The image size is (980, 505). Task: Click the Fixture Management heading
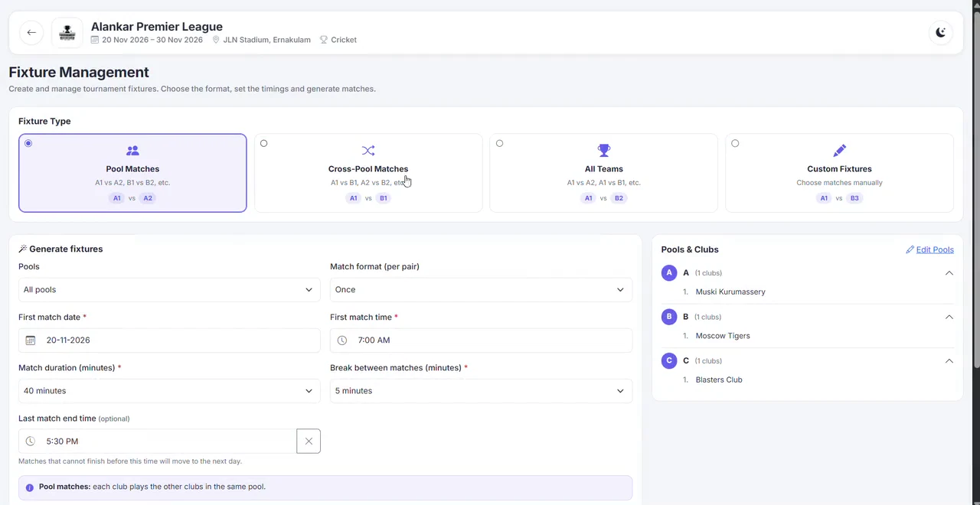(x=79, y=73)
